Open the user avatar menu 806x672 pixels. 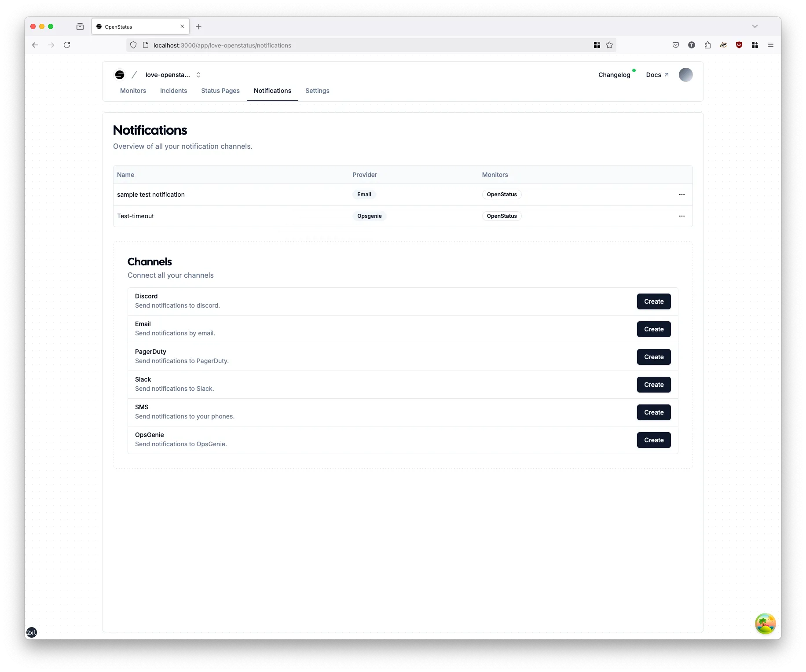(x=685, y=74)
